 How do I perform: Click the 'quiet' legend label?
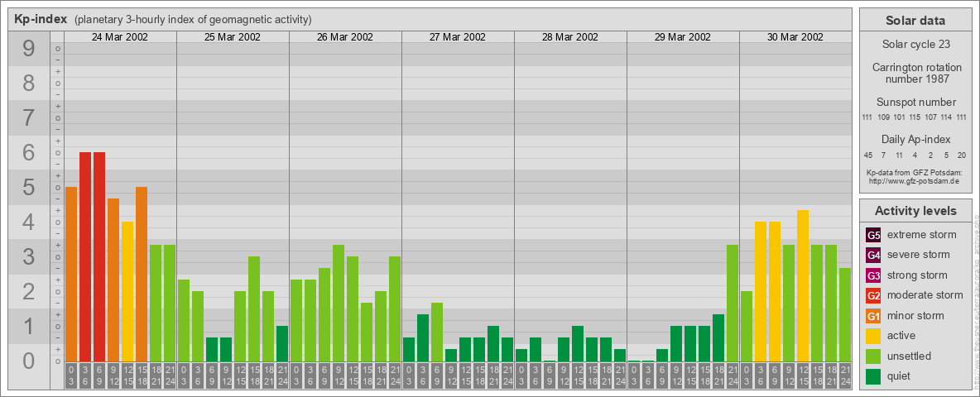[901, 376]
